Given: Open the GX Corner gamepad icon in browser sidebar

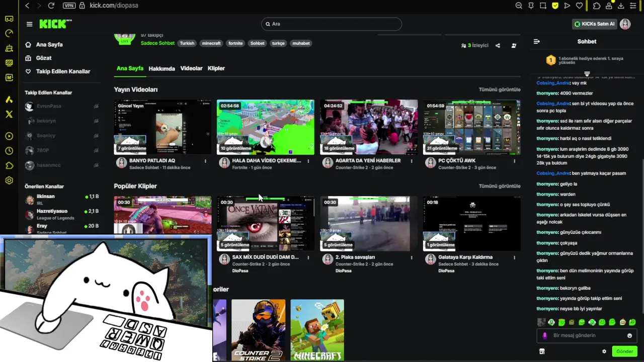Looking at the screenshot, I should (9, 19).
